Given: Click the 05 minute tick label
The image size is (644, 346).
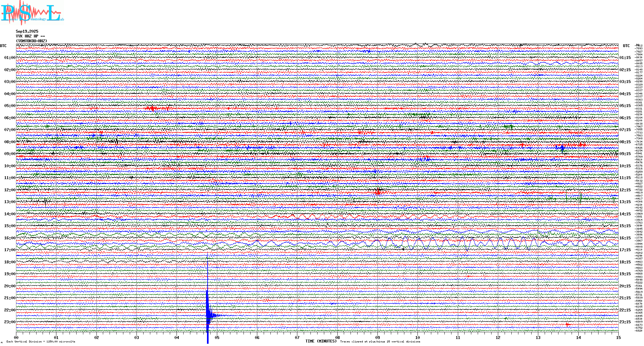Looking at the screenshot, I should (217, 338).
